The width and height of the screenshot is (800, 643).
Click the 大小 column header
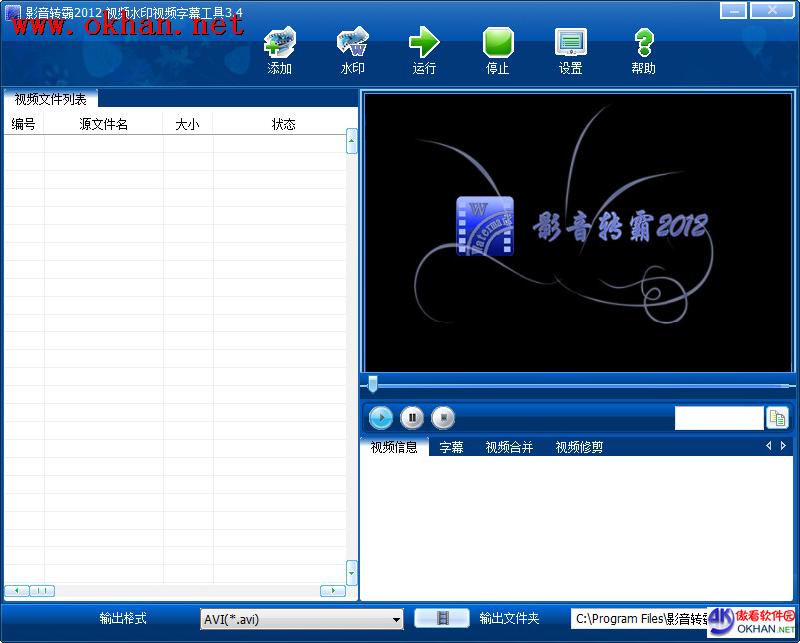pyautogui.click(x=188, y=124)
